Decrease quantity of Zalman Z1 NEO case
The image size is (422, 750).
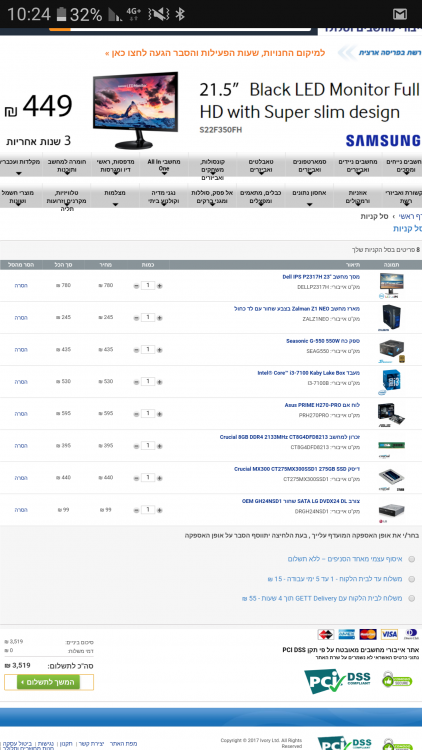pyautogui.click(x=136, y=318)
